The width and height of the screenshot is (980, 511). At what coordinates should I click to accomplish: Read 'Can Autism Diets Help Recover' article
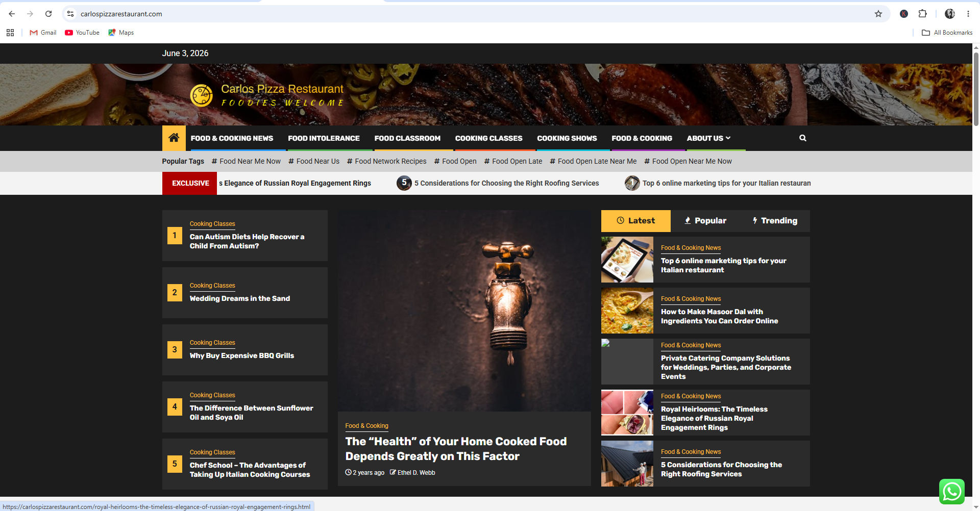point(247,241)
